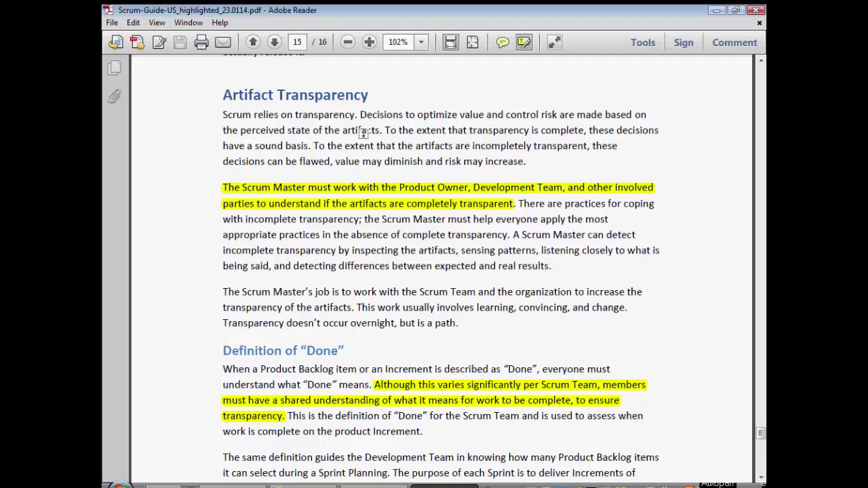Image resolution: width=868 pixels, height=488 pixels.
Task: Open the Window menu
Action: point(188,22)
